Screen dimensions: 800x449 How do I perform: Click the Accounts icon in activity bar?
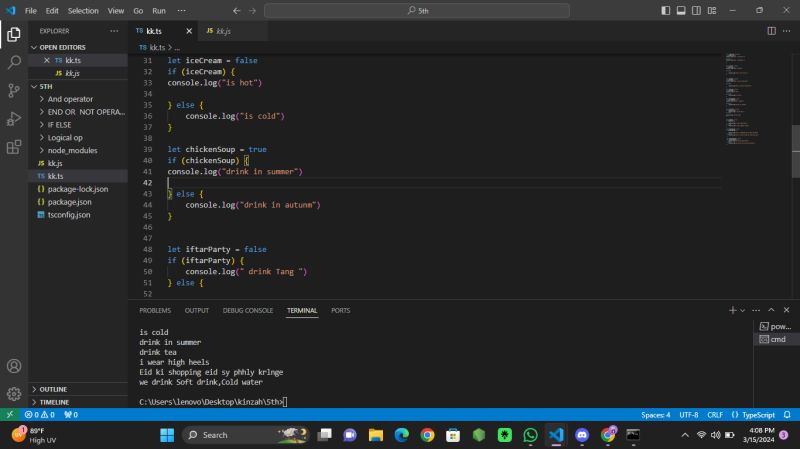[14, 366]
